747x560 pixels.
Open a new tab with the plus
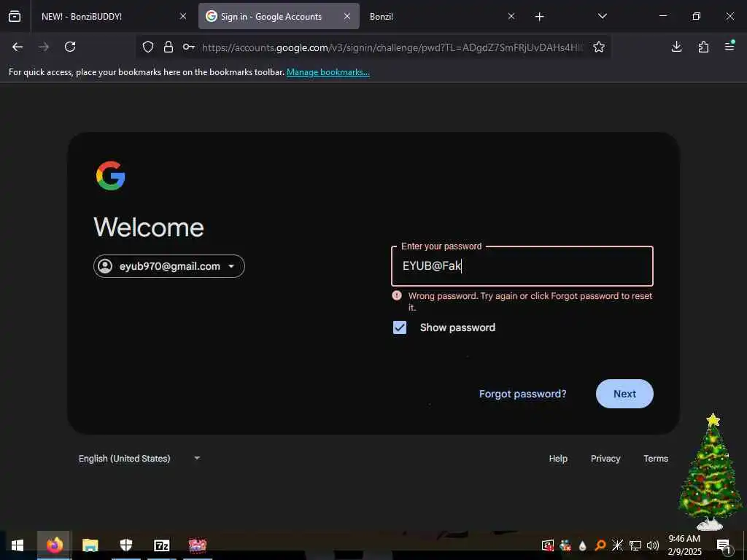click(539, 17)
